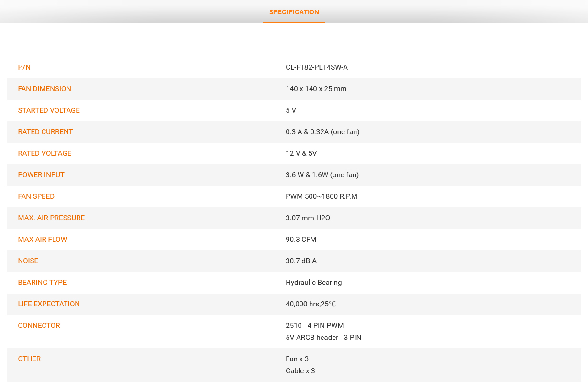Click the Max Air Flow label

tap(43, 240)
